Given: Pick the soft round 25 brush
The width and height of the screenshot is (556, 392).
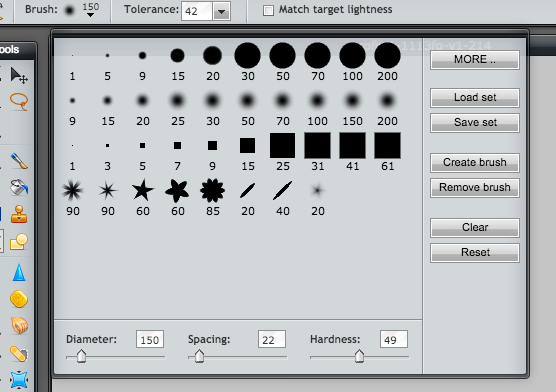Looking at the screenshot, I should click(x=177, y=101).
